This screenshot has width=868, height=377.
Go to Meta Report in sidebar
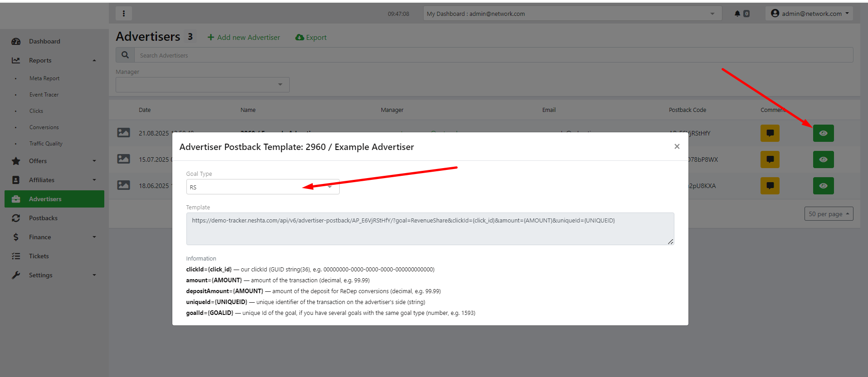[x=44, y=78]
